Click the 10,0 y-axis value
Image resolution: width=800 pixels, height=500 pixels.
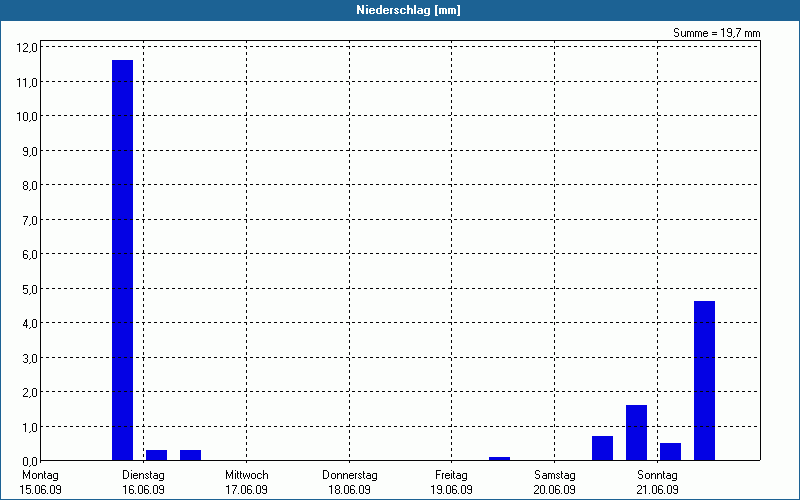pyautogui.click(x=27, y=117)
